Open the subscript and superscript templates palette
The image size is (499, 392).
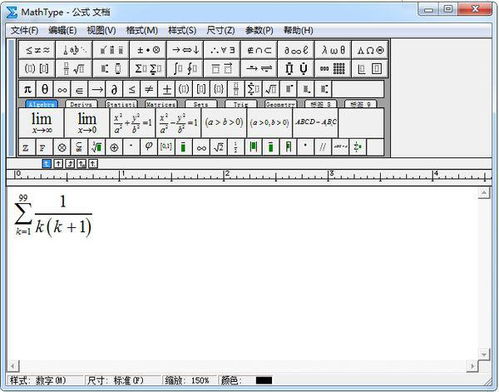111,69
